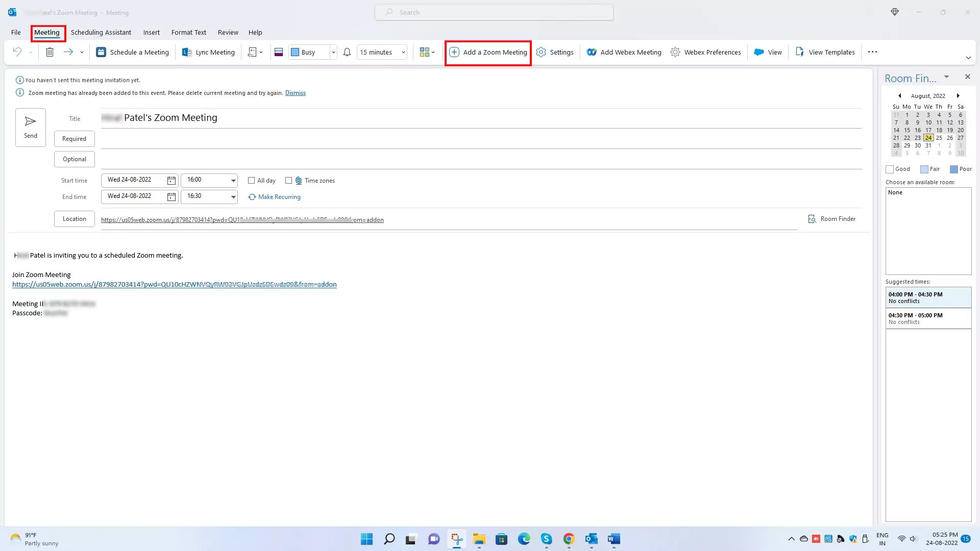The image size is (980, 551).
Task: Add a Zoom Meeting
Action: click(487, 52)
